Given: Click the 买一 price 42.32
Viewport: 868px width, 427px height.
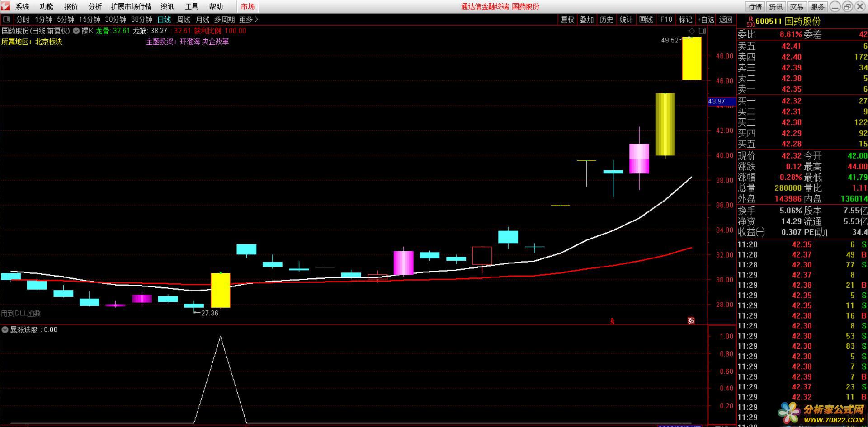Looking at the screenshot, I should click(x=792, y=101).
